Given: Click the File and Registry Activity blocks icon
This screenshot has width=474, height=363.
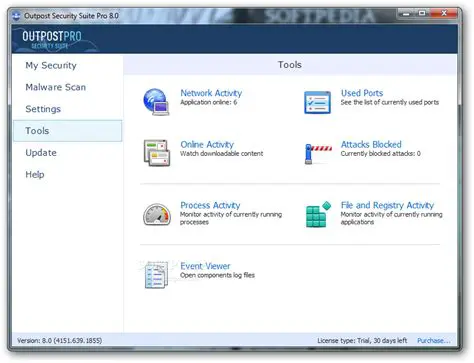Looking at the screenshot, I should pyautogui.click(x=318, y=214).
